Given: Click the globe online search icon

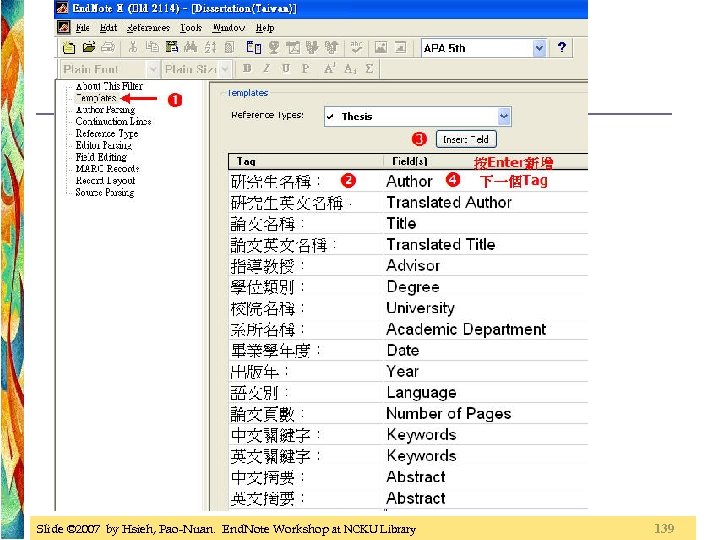Looking at the screenshot, I should coord(274,47).
